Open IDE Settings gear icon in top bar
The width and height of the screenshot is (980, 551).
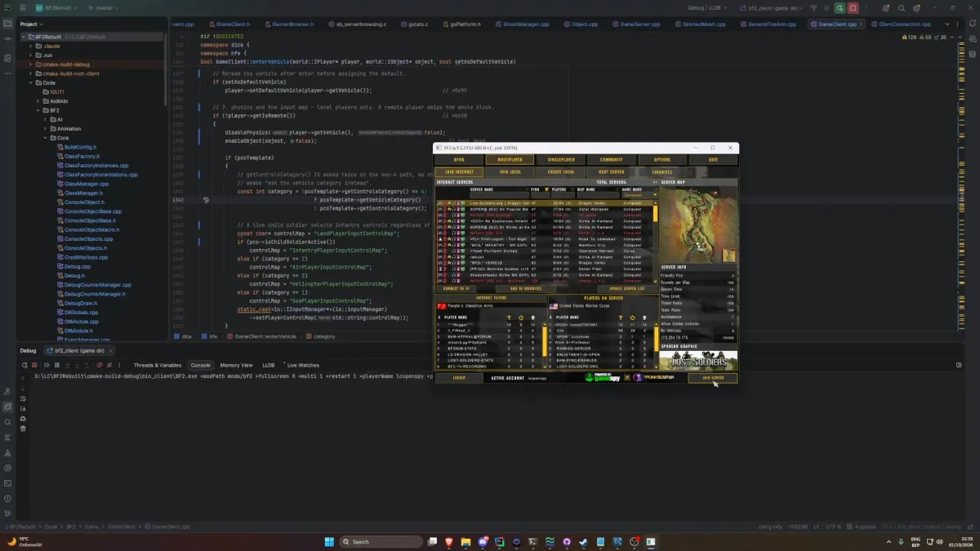pos(917,7)
